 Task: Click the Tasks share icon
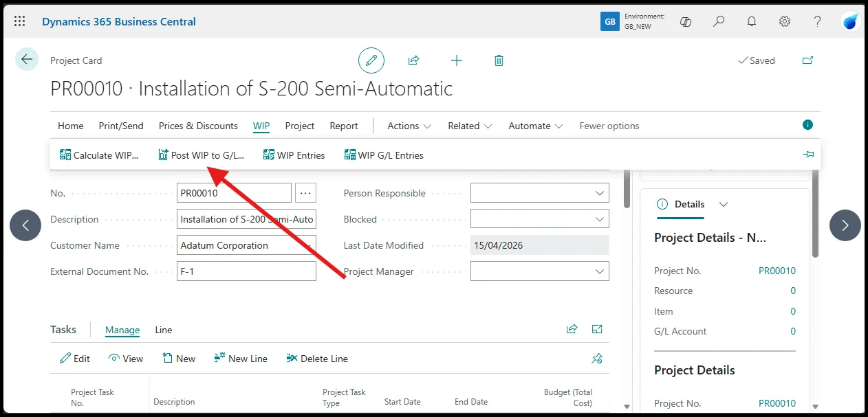pyautogui.click(x=572, y=329)
